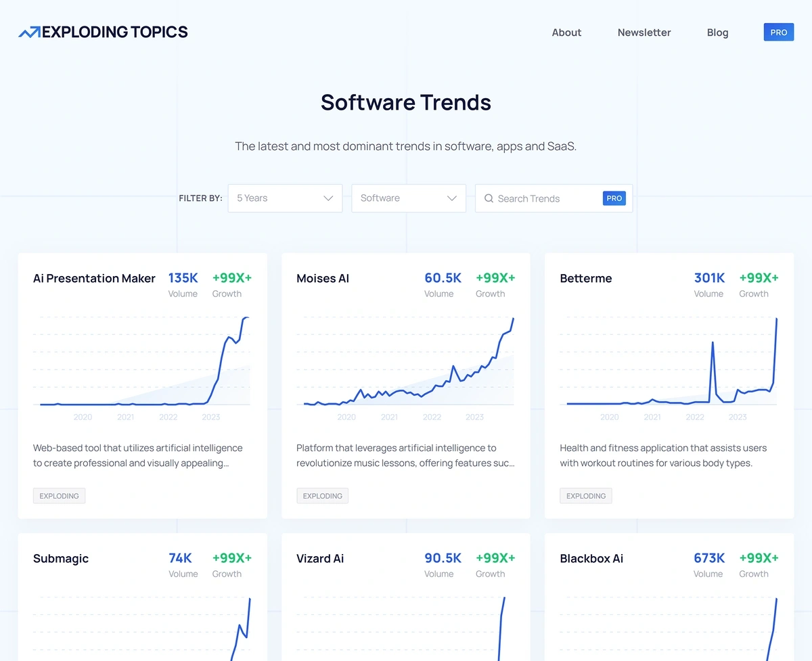This screenshot has width=812, height=661.
Task: Select the Betterme trend title
Action: 585,278
